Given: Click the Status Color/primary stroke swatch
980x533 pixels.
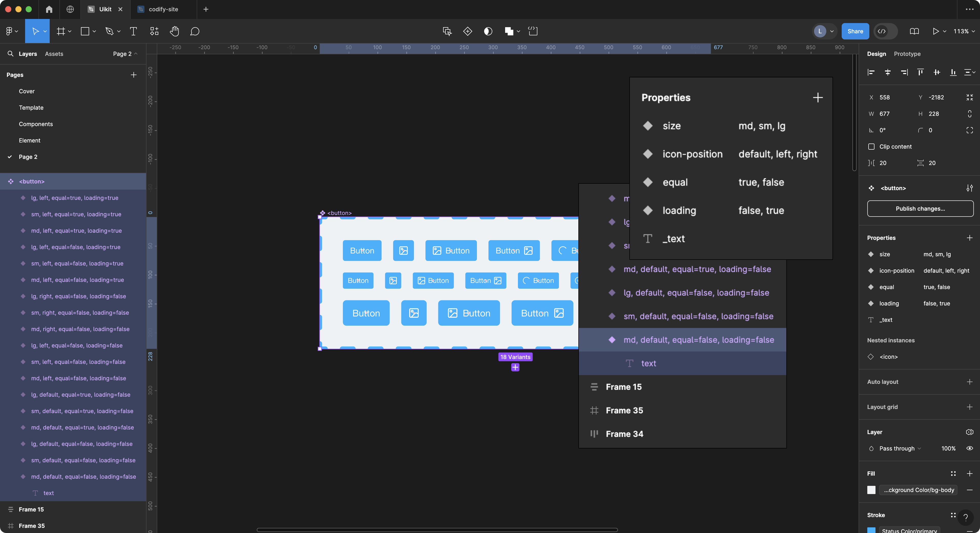Looking at the screenshot, I should 871,530.
